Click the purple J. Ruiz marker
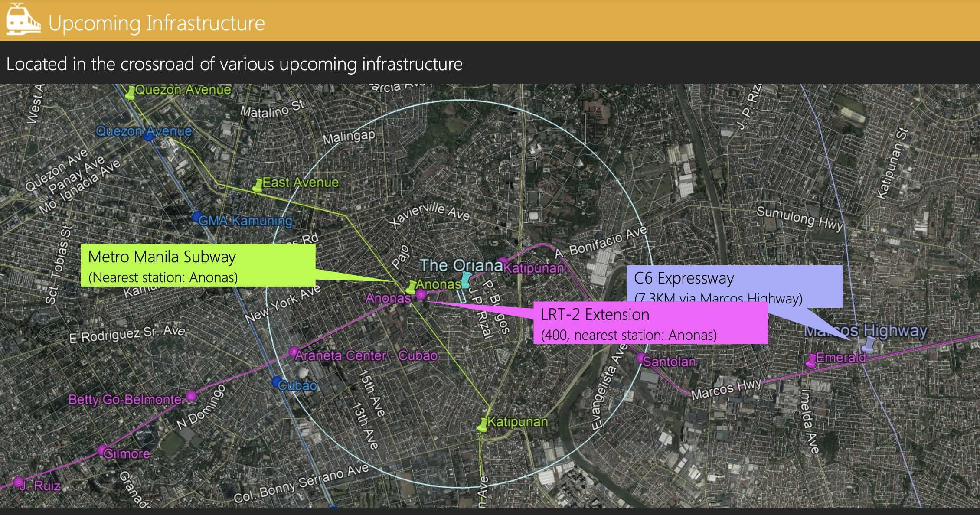The image size is (980, 515). [18, 482]
